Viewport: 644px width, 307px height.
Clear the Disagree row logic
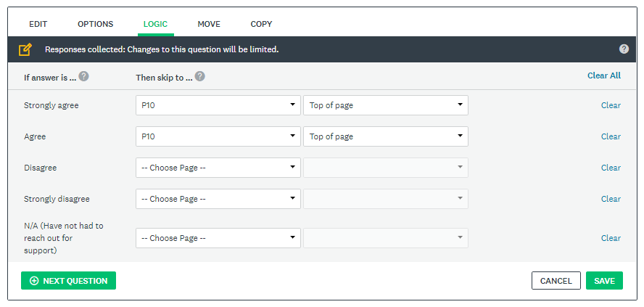[x=611, y=168]
